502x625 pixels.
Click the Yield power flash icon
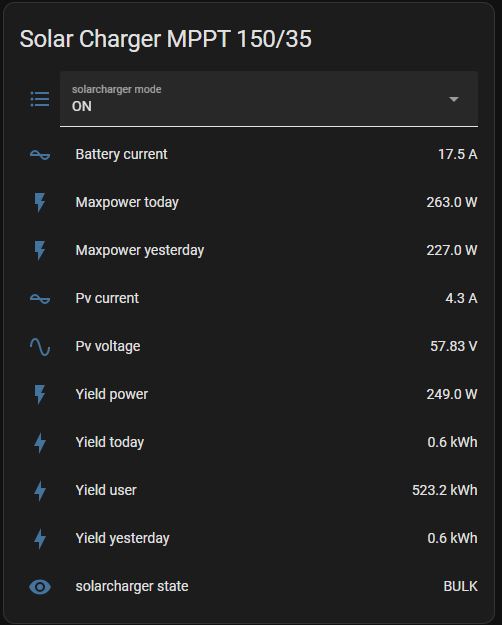(x=39, y=394)
